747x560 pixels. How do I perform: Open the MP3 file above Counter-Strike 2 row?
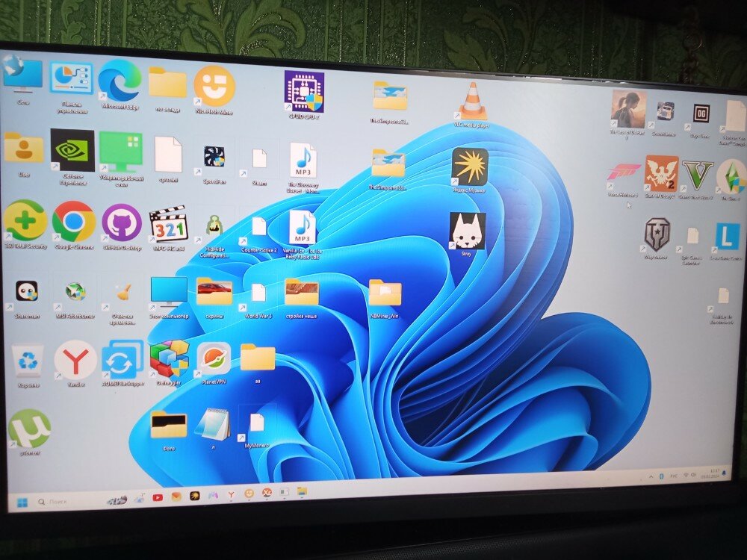(x=303, y=166)
